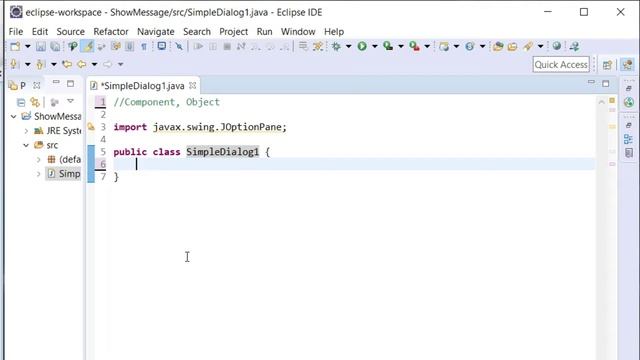Open the Help menu
This screenshot has height=360, width=640.
pyautogui.click(x=334, y=31)
